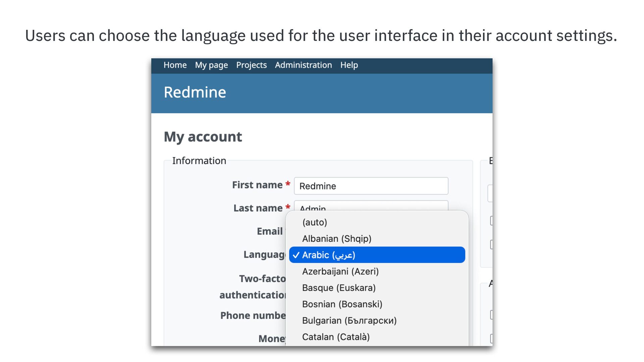644x362 pixels.
Task: Click the Last name input field
Action: click(371, 205)
